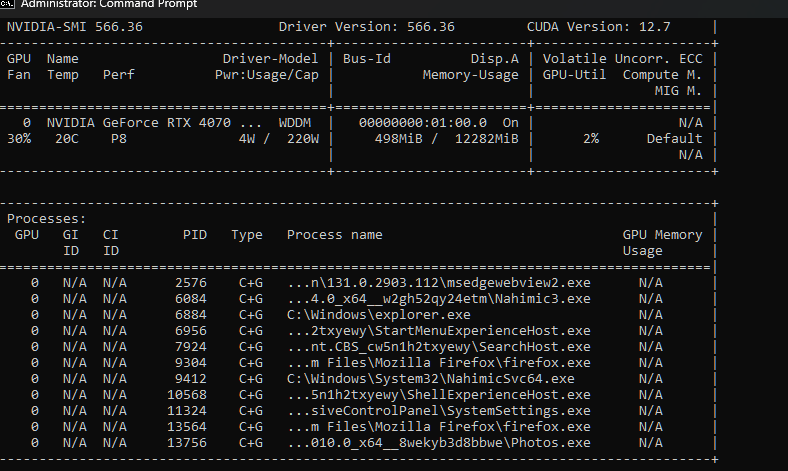The width and height of the screenshot is (788, 471).
Task: Click the power usage '4W / 220W'
Action: [x=278, y=139]
